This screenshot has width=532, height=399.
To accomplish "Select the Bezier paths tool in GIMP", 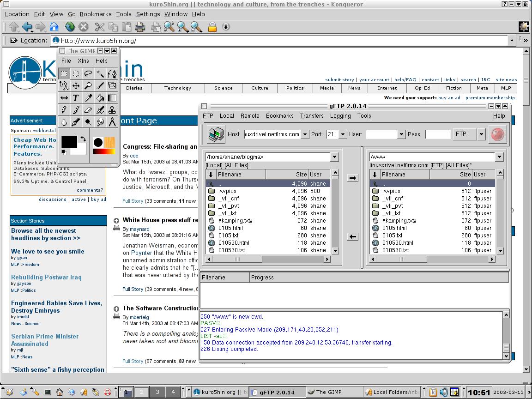I will [x=112, y=73].
